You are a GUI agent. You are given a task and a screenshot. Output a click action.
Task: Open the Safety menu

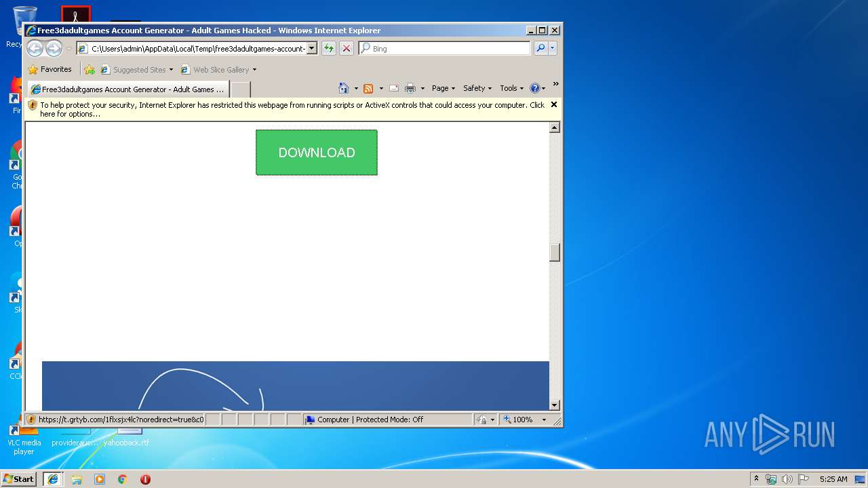tap(477, 88)
